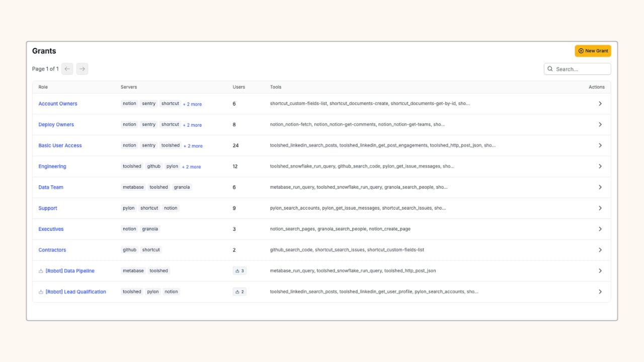Click pylon tag in Engineering row

173,166
